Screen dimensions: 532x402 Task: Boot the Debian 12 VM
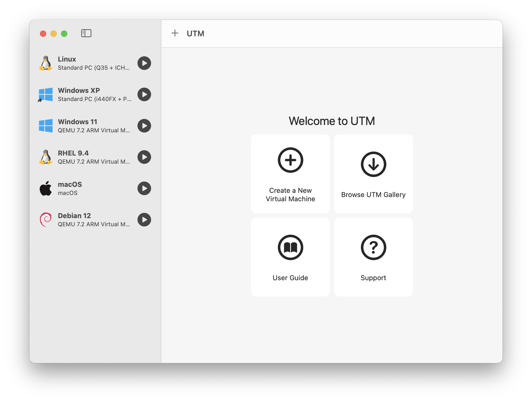click(144, 220)
